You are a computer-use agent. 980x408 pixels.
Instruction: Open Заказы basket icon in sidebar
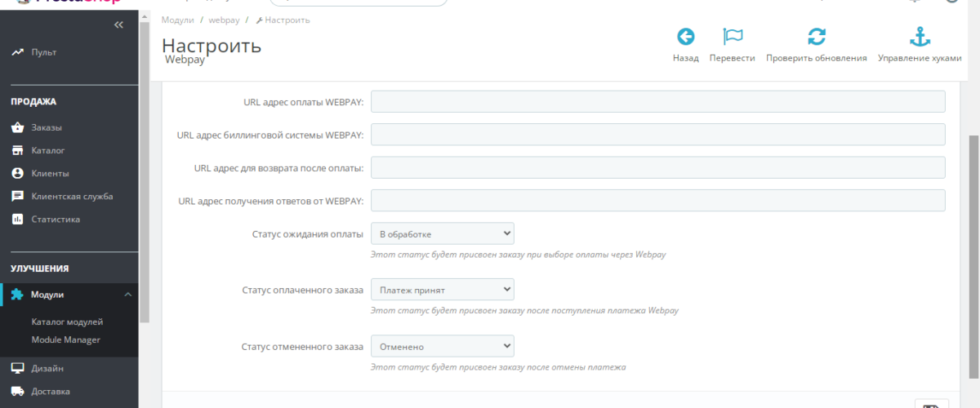(17, 127)
